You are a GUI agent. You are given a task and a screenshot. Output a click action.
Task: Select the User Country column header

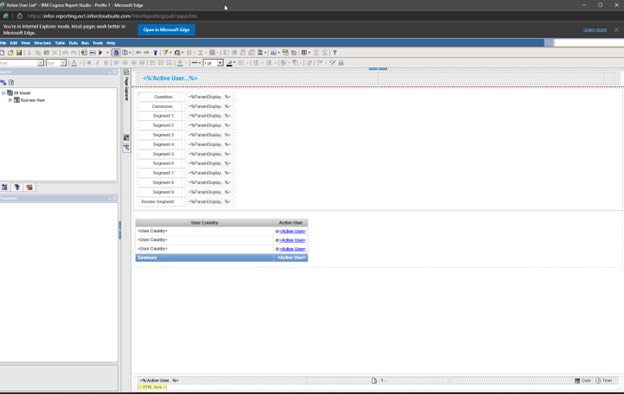205,223
